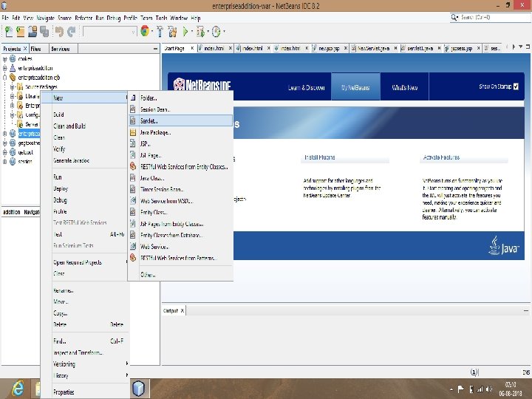Expand the session project node
The height and width of the screenshot is (399, 532).
(4, 162)
